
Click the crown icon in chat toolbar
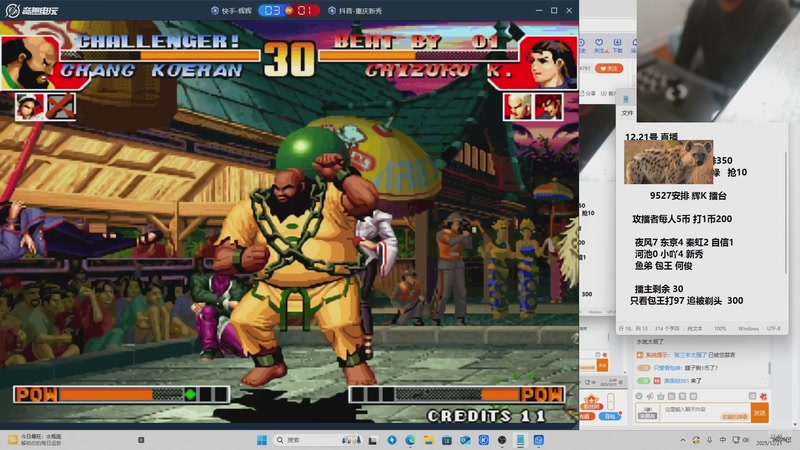tap(661, 396)
